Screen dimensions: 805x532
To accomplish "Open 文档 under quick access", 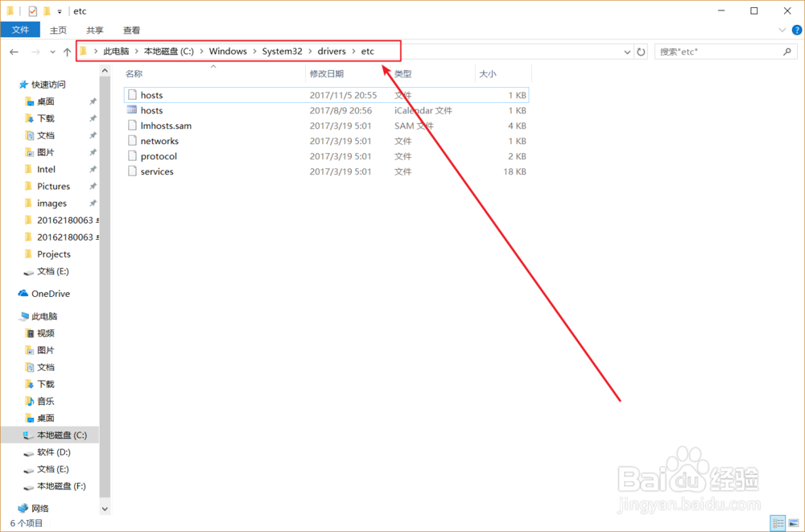I will coord(46,135).
